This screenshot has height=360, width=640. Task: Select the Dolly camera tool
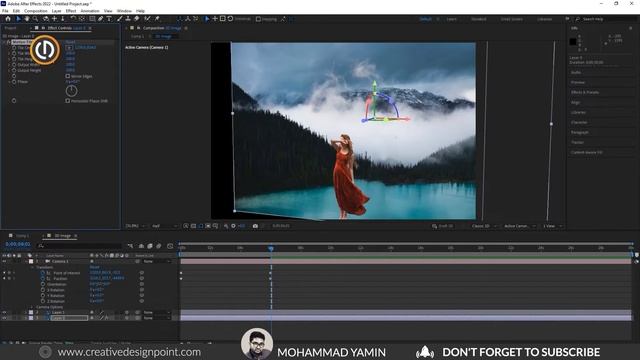click(x=62, y=19)
